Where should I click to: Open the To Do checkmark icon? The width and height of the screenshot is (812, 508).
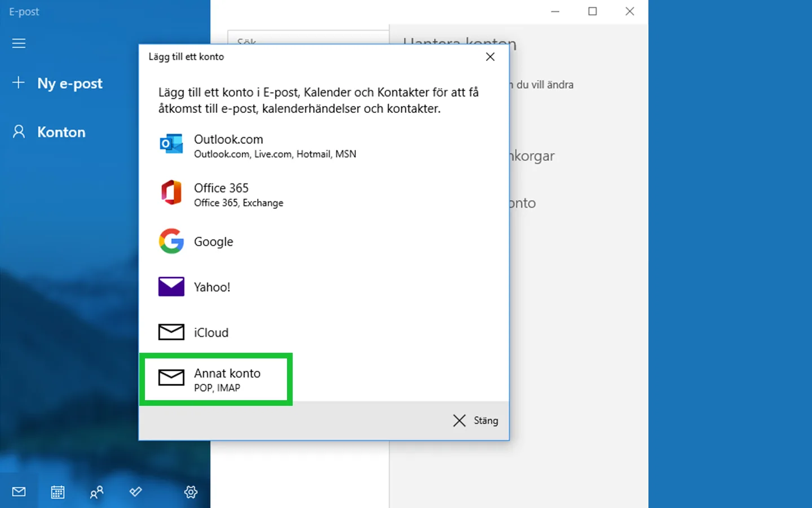tap(135, 492)
